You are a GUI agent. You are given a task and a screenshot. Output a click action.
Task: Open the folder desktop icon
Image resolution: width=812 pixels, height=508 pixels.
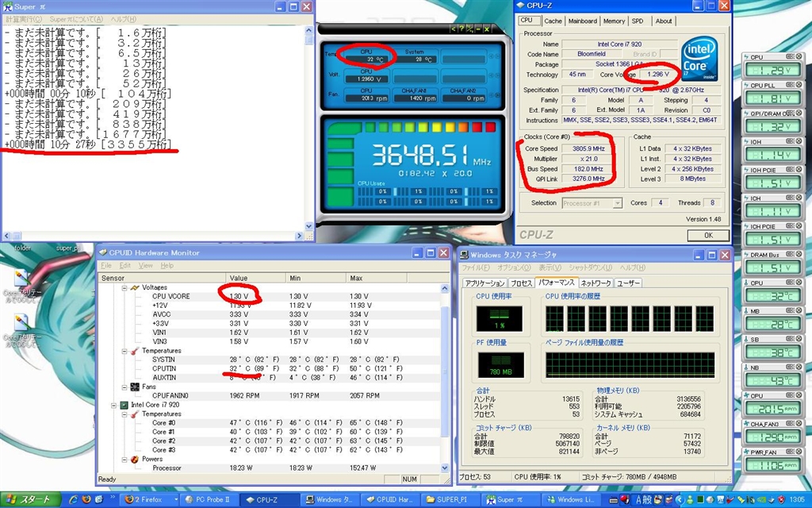(x=22, y=248)
